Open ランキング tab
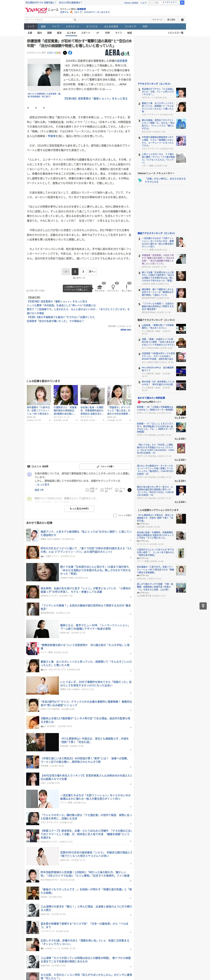 (x=130, y=27)
